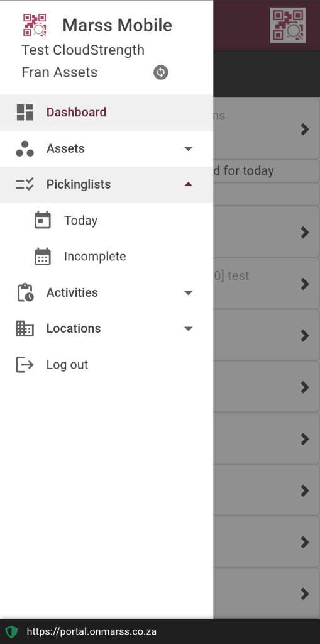The image size is (320, 644).
Task: Tap the sync refresh icon beside Fran Assets
Action: (x=160, y=72)
